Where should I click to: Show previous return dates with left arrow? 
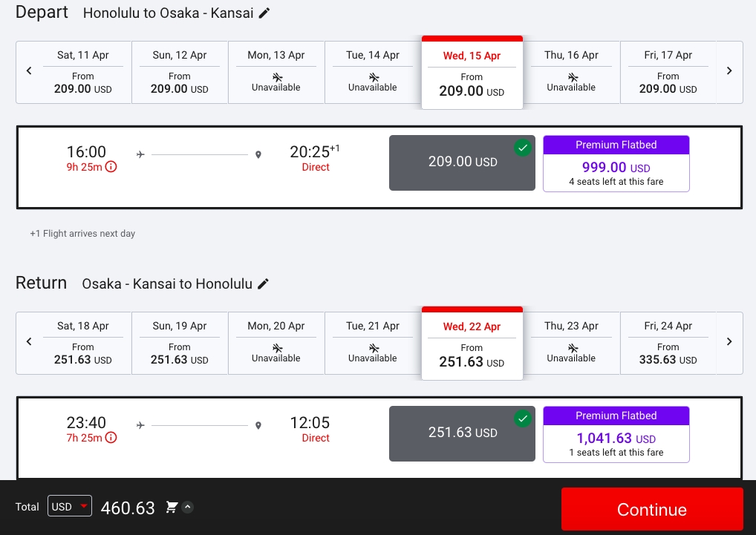[29, 341]
